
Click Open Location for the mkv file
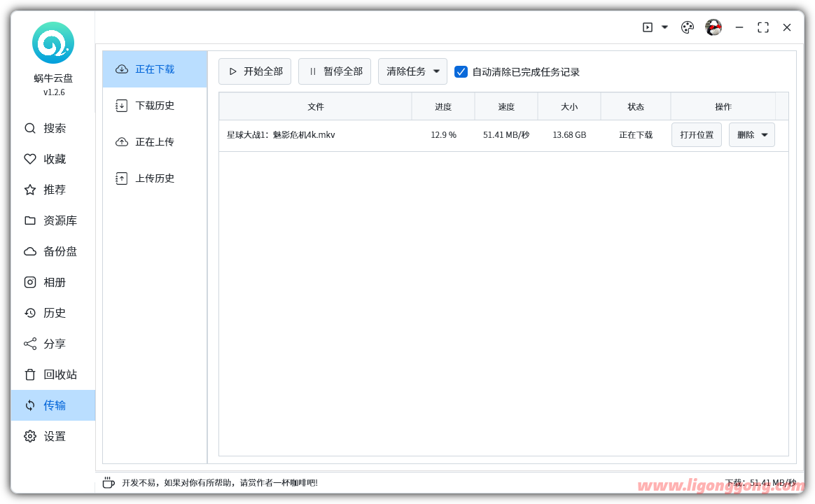[x=696, y=134]
